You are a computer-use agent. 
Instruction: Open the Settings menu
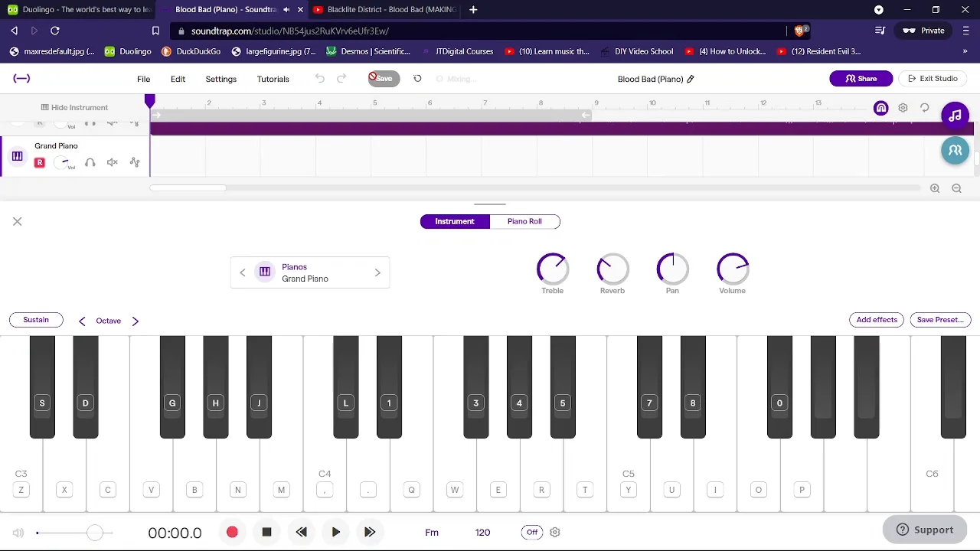(x=220, y=79)
